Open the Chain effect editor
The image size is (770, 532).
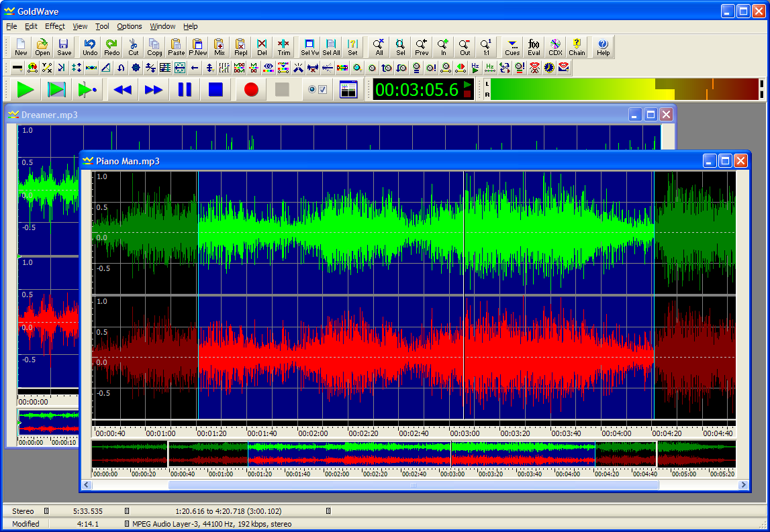[577, 47]
